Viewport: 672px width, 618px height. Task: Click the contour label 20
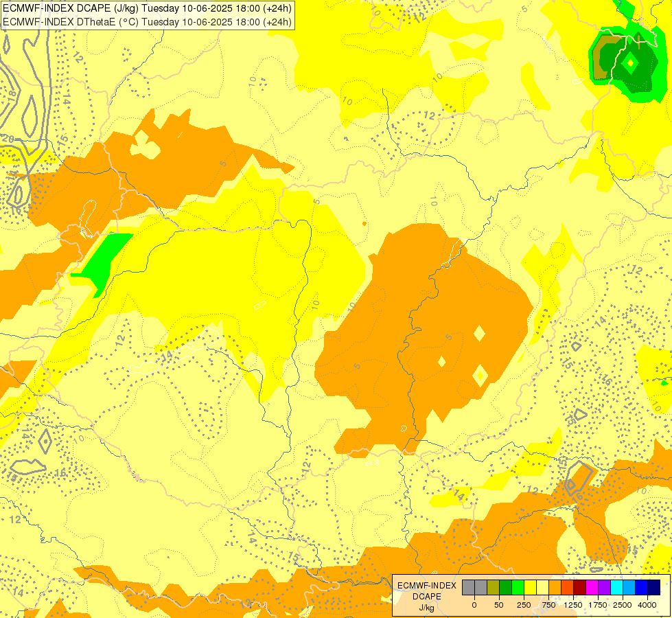[8, 139]
